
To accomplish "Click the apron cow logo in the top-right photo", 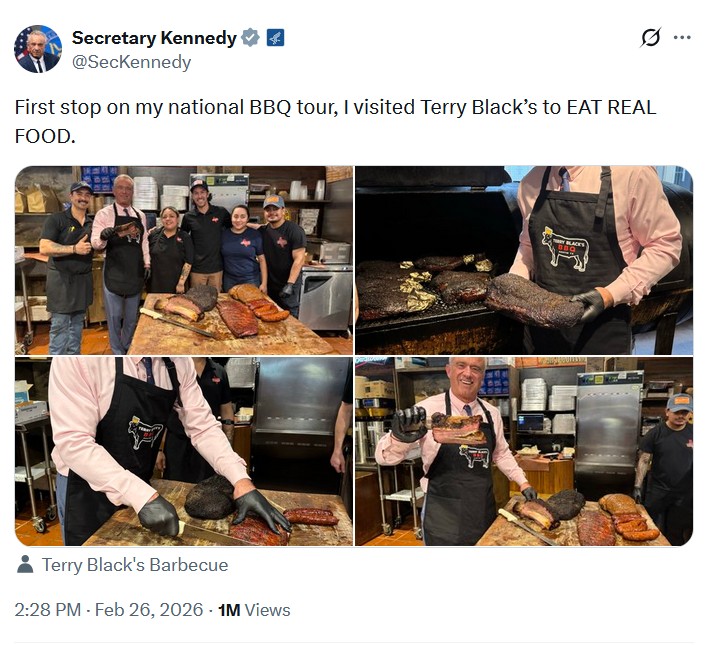I will click(565, 247).
